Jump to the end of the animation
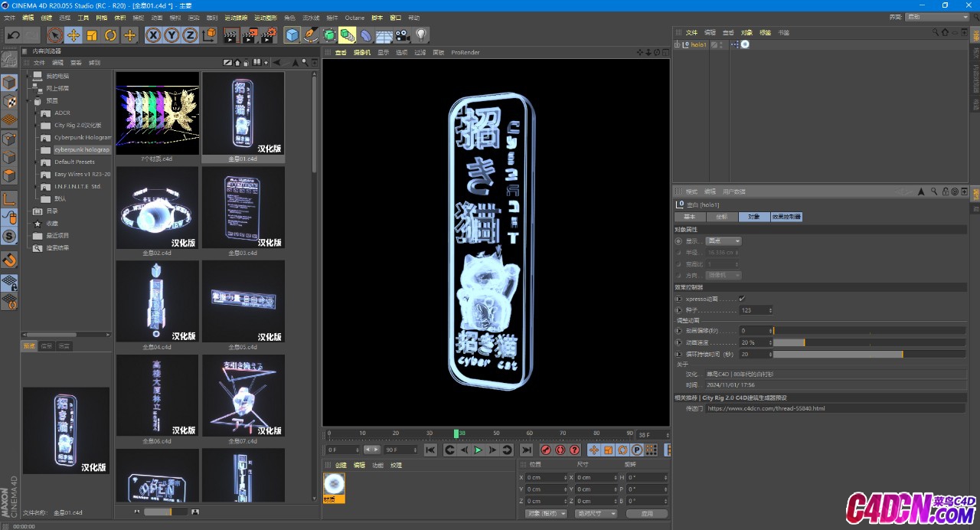 point(527,450)
